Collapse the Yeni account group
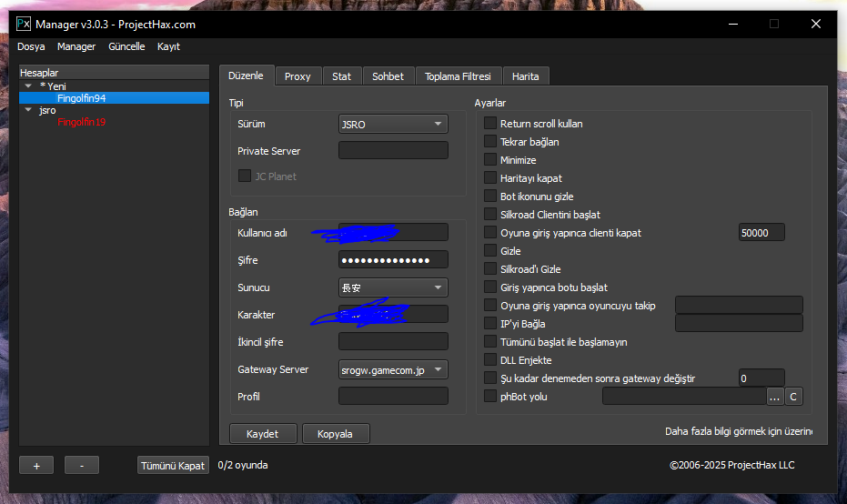This screenshot has height=504, width=847. tap(29, 86)
